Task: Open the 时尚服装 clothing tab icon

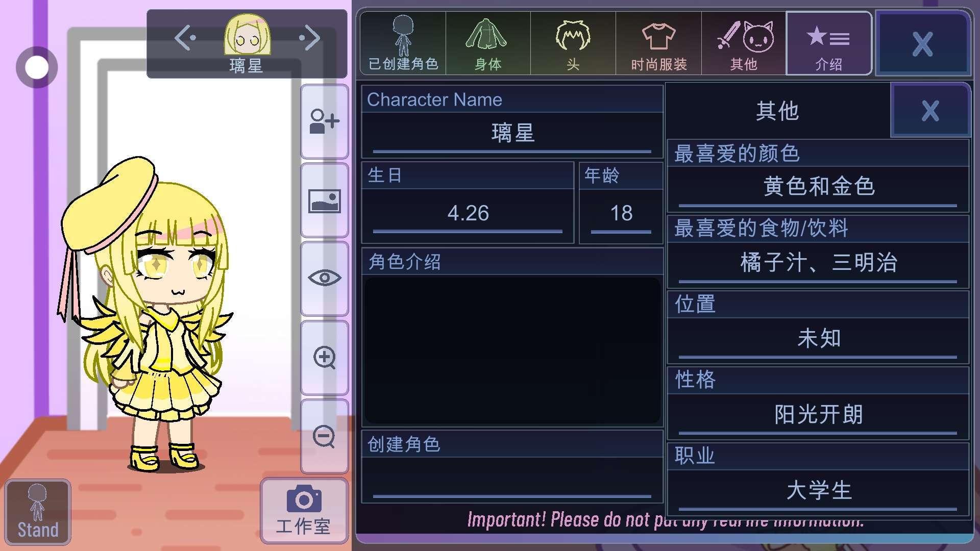Action: click(658, 44)
